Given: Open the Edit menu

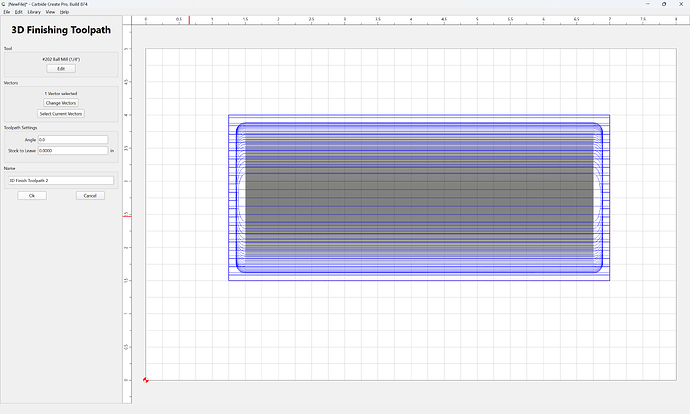Looking at the screenshot, I should [18, 12].
